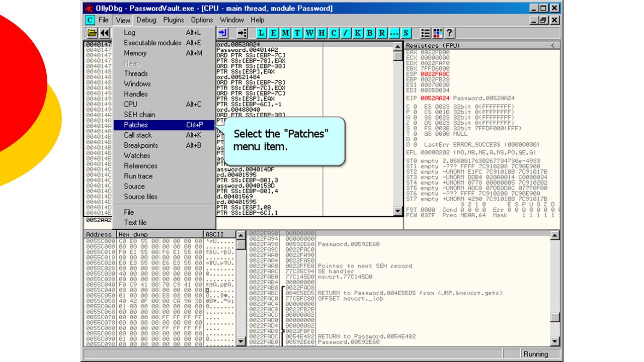Screen dimensions: 644x362
Task: Click the Restart program rewind icon
Action: pyautogui.click(x=105, y=33)
